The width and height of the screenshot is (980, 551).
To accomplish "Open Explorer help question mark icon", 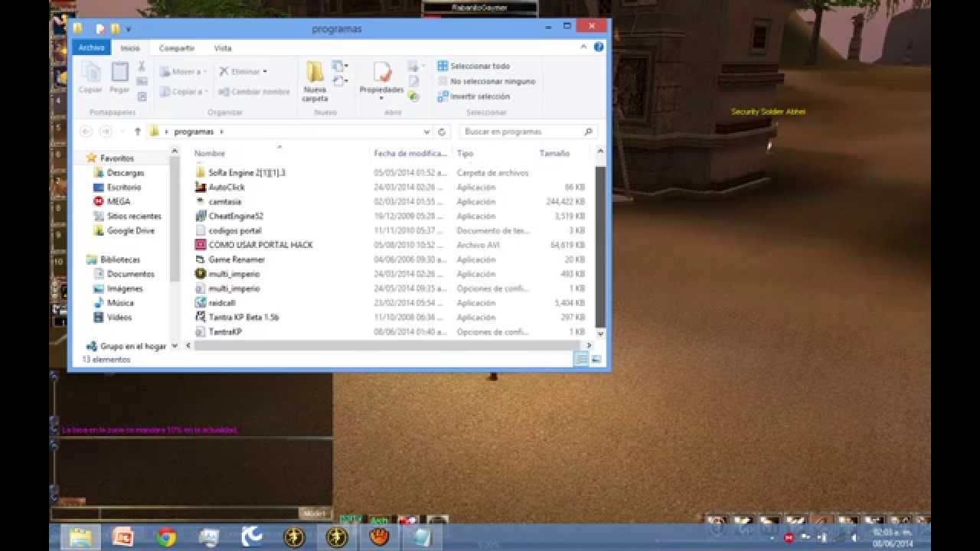I will (599, 47).
